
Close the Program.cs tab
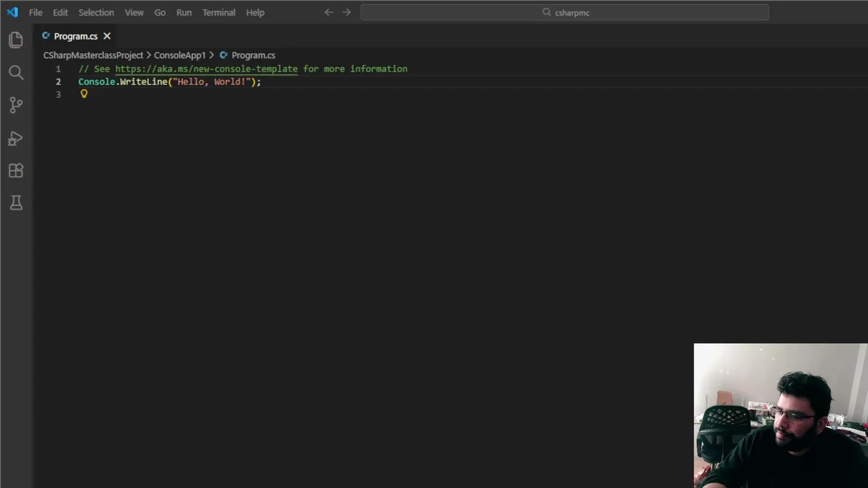point(107,36)
